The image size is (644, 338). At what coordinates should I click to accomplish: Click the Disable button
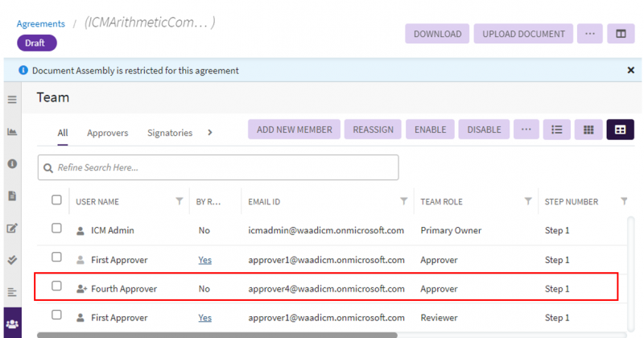[x=484, y=130]
